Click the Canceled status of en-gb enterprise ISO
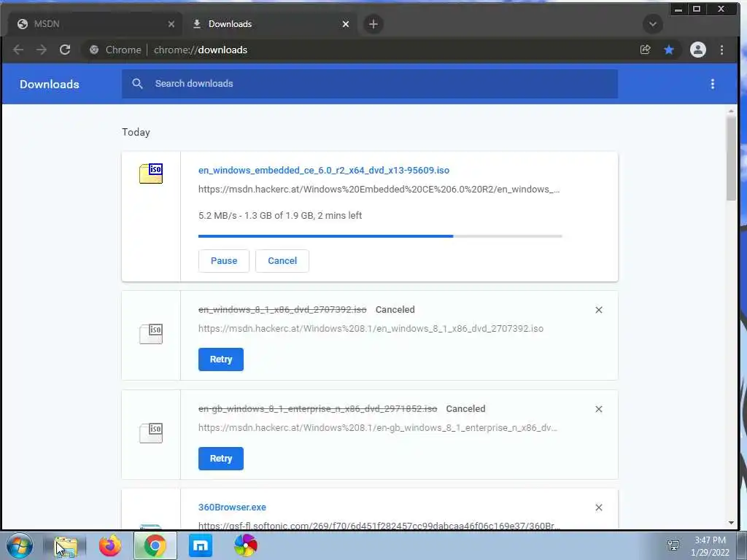Screen dimensions: 747x560 click(465, 408)
